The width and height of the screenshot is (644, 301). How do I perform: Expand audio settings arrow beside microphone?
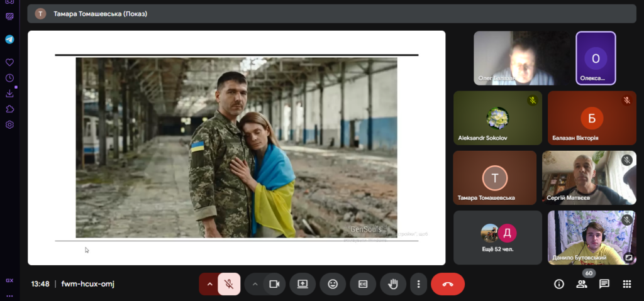[209, 284]
